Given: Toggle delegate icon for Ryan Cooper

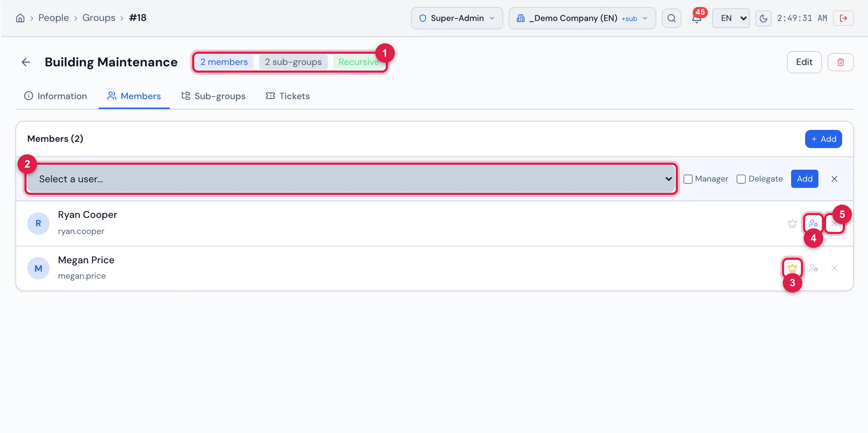Looking at the screenshot, I should (x=813, y=223).
